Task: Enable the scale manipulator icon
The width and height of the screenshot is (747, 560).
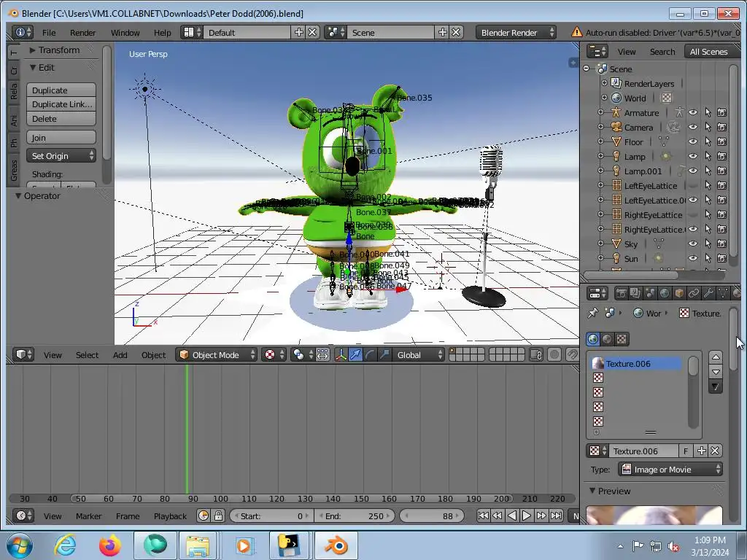Action: coord(384,355)
